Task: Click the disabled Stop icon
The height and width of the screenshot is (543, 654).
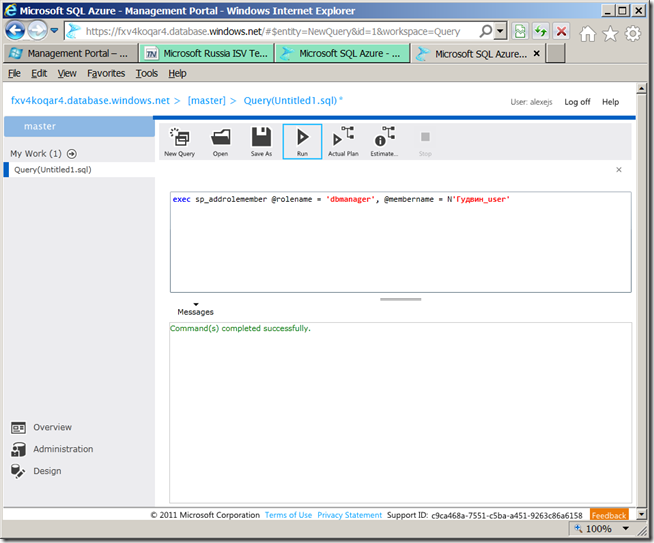Action: pyautogui.click(x=425, y=141)
